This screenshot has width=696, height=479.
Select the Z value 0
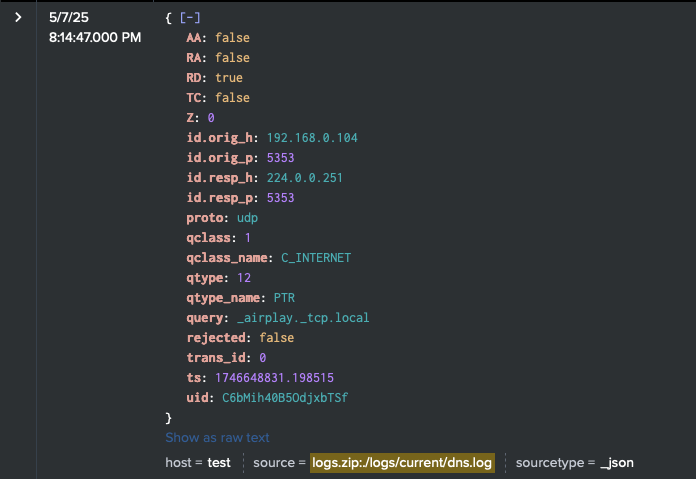211,118
